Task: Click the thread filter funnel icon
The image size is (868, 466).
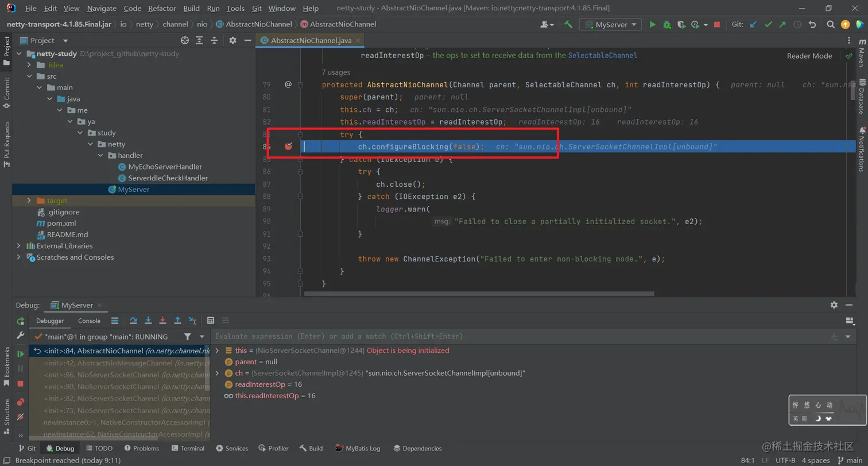Action: click(188, 337)
